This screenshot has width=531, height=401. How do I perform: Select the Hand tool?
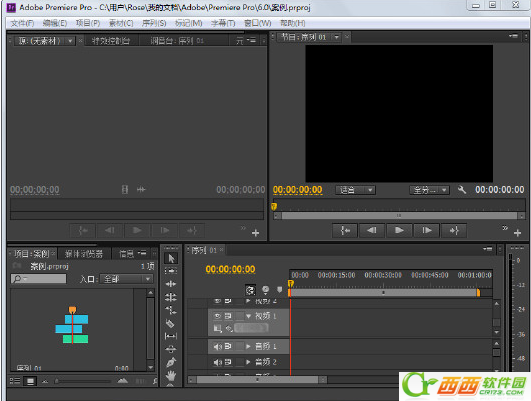point(171,375)
